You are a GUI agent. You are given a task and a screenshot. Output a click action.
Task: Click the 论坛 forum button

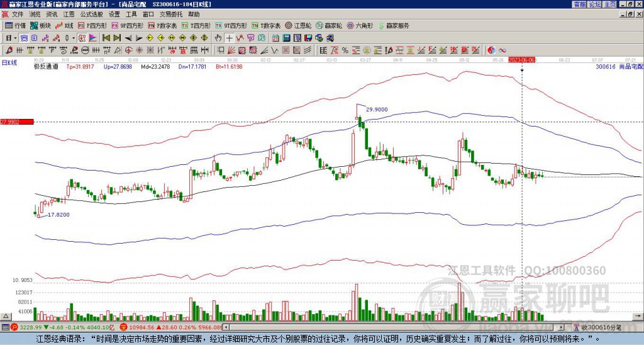coord(595,4)
